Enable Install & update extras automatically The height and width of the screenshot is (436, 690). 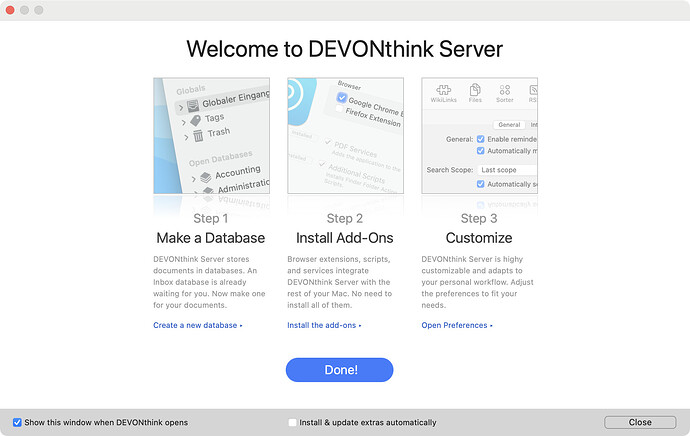coord(292,422)
